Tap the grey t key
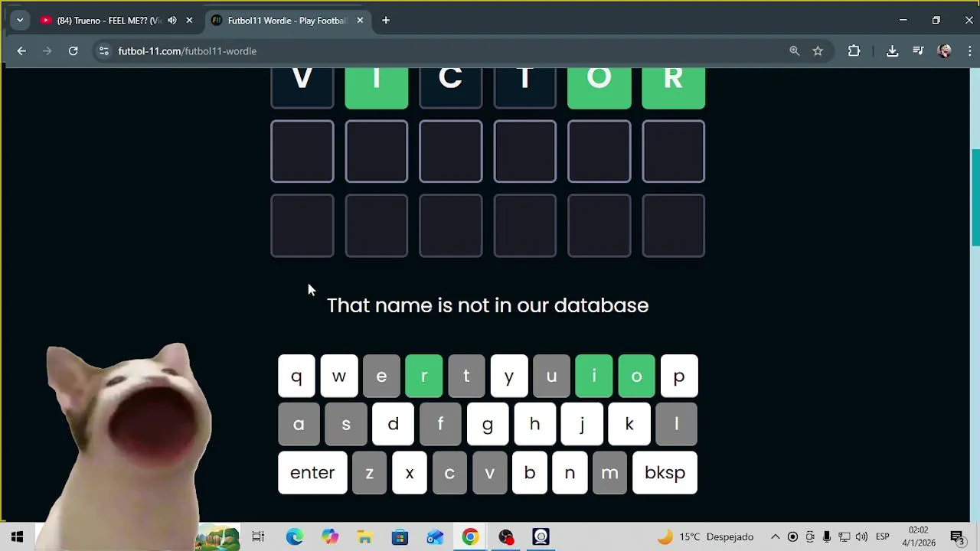This screenshot has height=551, width=980. (x=466, y=377)
